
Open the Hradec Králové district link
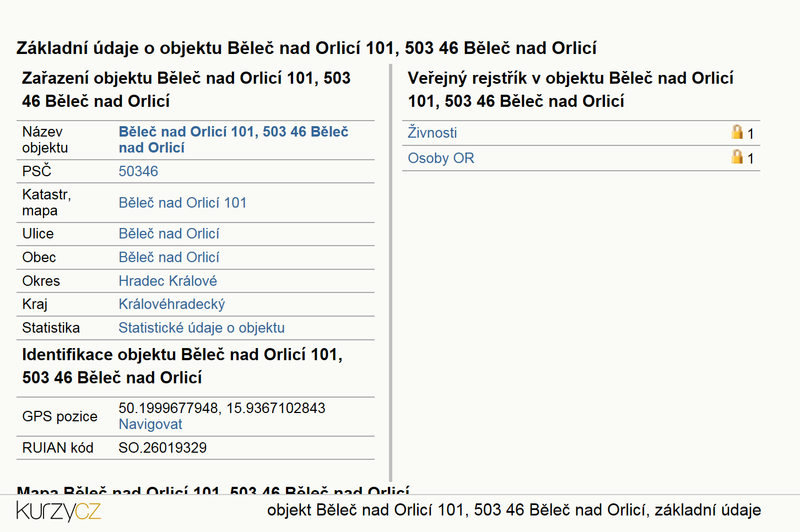(167, 281)
